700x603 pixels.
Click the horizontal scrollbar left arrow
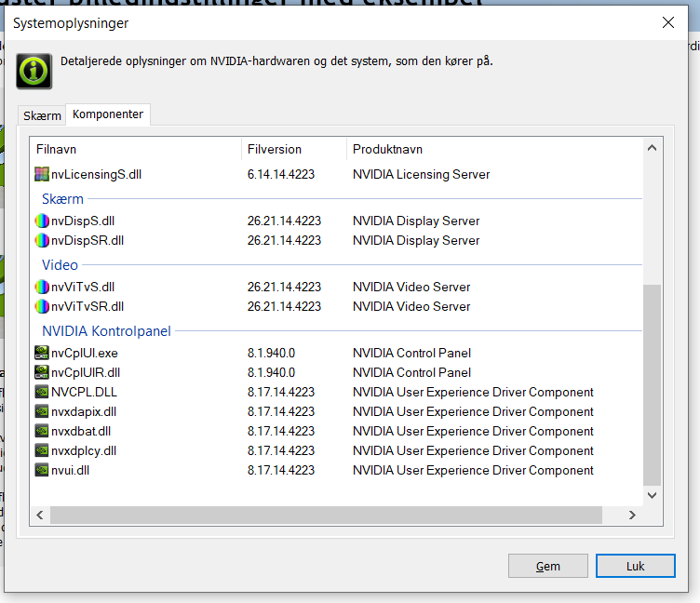point(40,516)
